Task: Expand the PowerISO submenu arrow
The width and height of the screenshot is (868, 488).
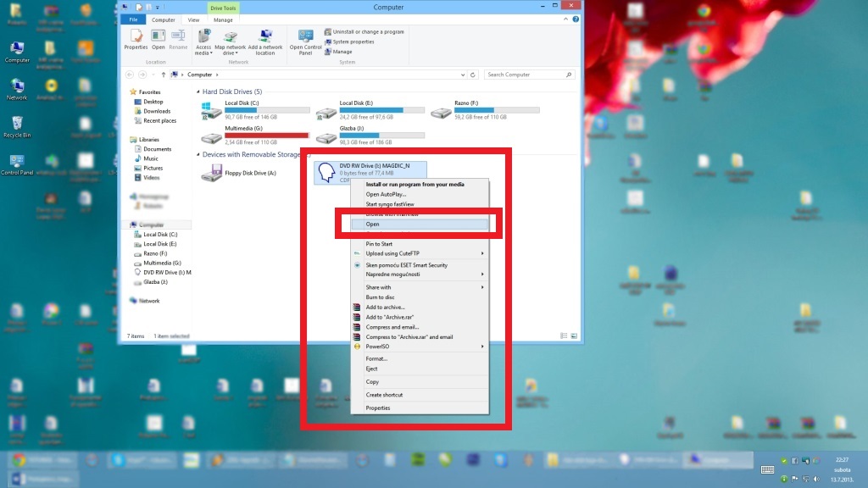Action: coord(482,347)
